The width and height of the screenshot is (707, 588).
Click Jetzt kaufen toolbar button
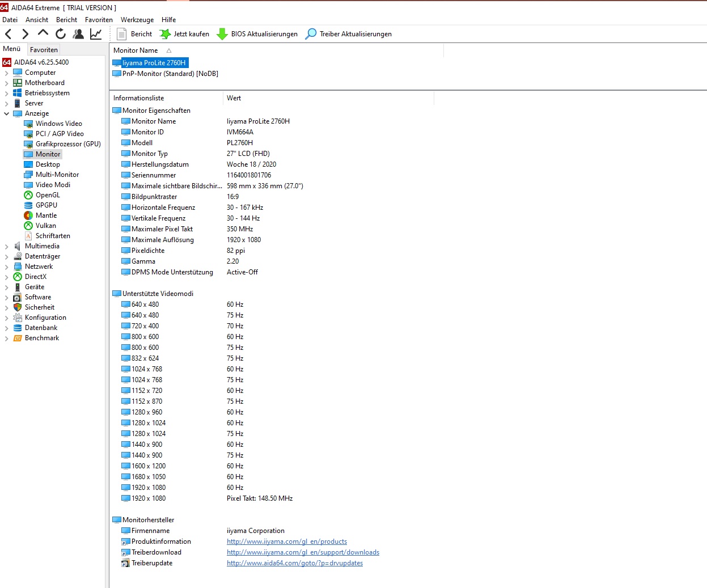pos(184,34)
